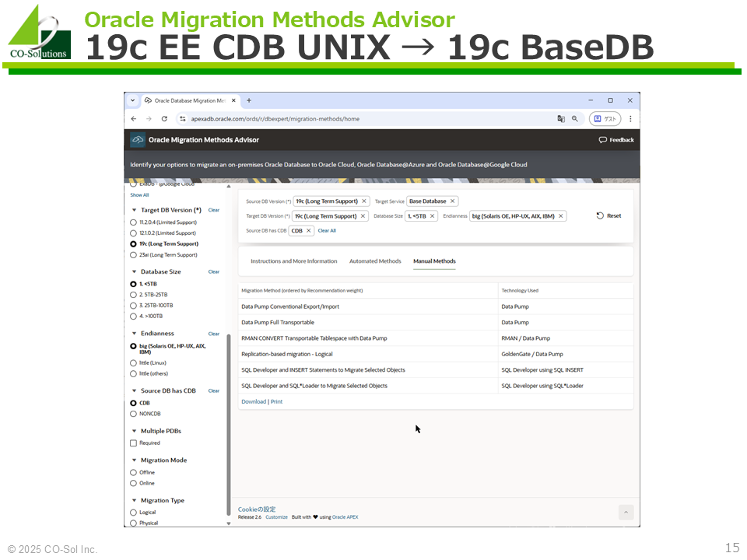
Task: Click Clear All in the filter summary
Action: click(327, 231)
